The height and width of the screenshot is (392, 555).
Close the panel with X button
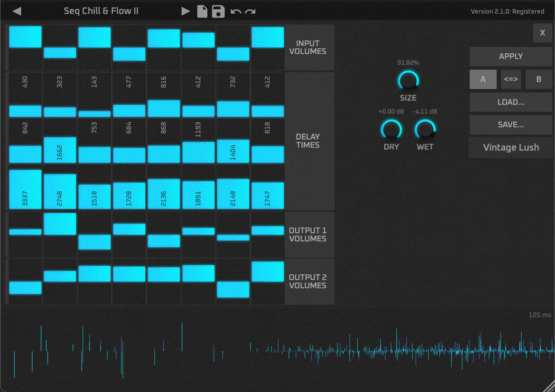coord(542,33)
